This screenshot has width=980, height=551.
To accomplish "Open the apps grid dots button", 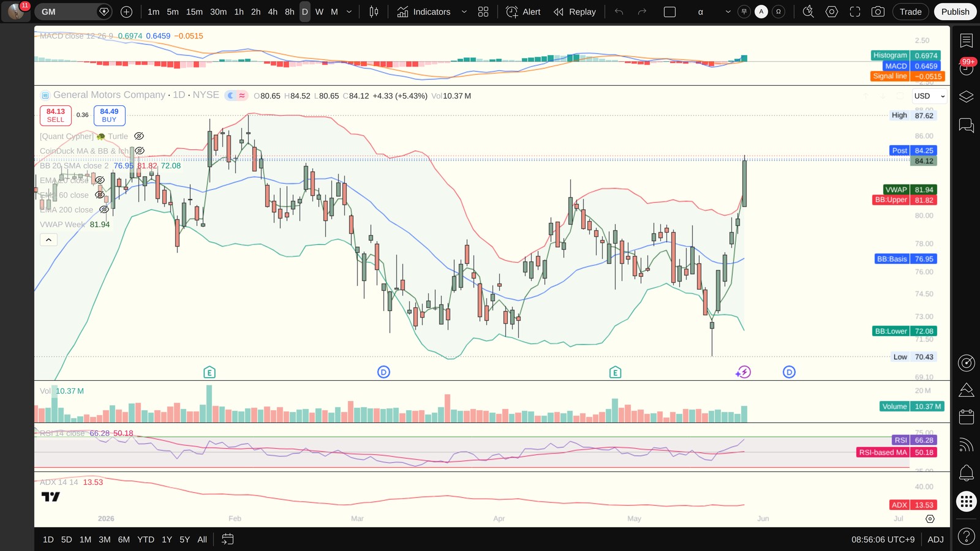I will pyautogui.click(x=967, y=501).
